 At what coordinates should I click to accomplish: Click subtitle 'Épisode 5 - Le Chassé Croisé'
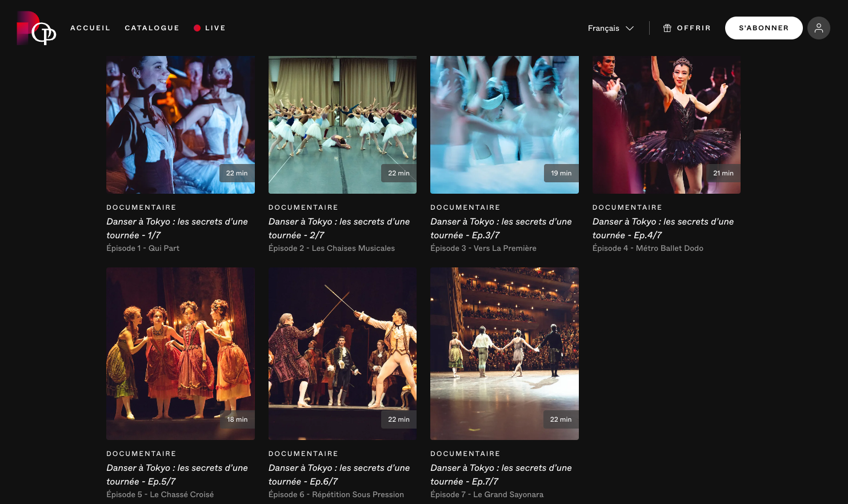coord(160,494)
